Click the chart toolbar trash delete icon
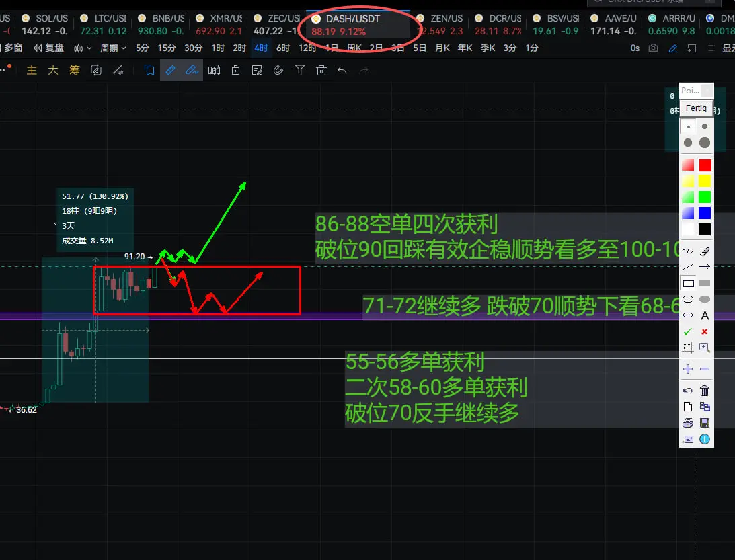The width and height of the screenshot is (735, 560). (321, 71)
